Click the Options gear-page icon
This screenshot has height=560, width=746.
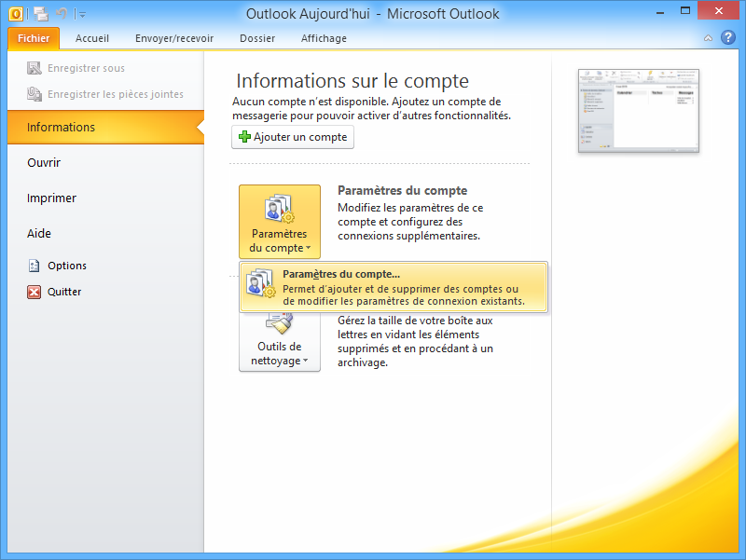click(x=35, y=266)
